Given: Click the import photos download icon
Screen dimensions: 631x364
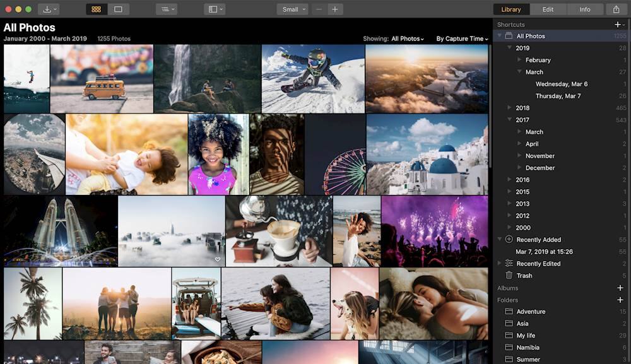Looking at the screenshot, I should click(x=48, y=9).
